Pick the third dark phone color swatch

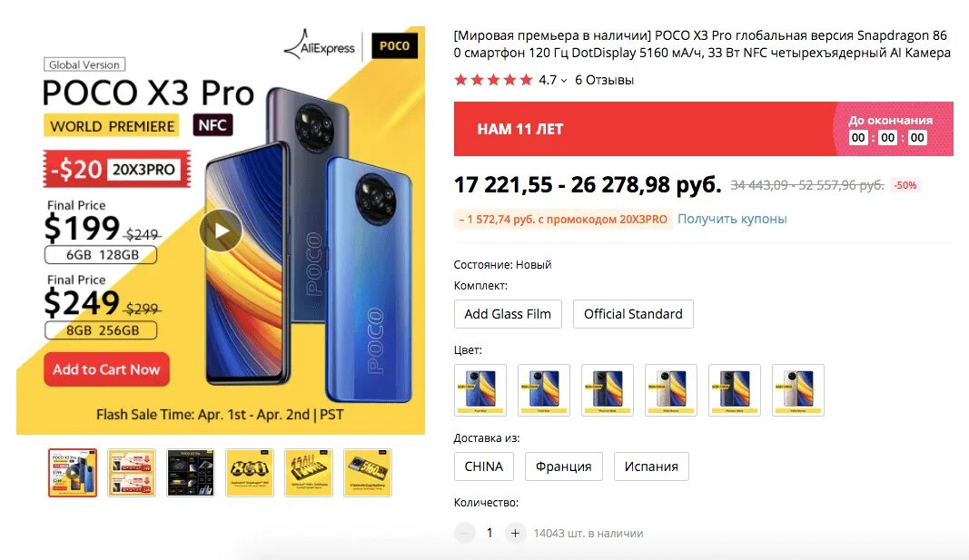pyautogui.click(x=608, y=389)
